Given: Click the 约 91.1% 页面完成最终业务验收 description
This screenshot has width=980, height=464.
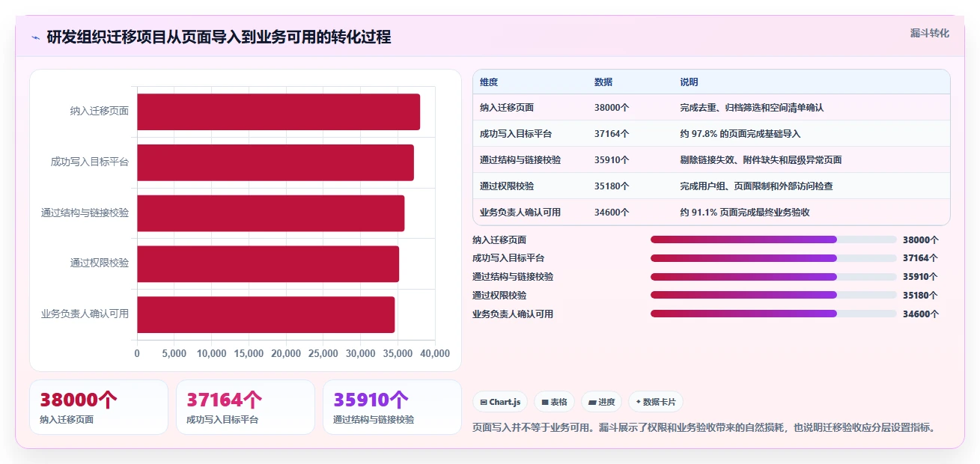Looking at the screenshot, I should [x=745, y=213].
